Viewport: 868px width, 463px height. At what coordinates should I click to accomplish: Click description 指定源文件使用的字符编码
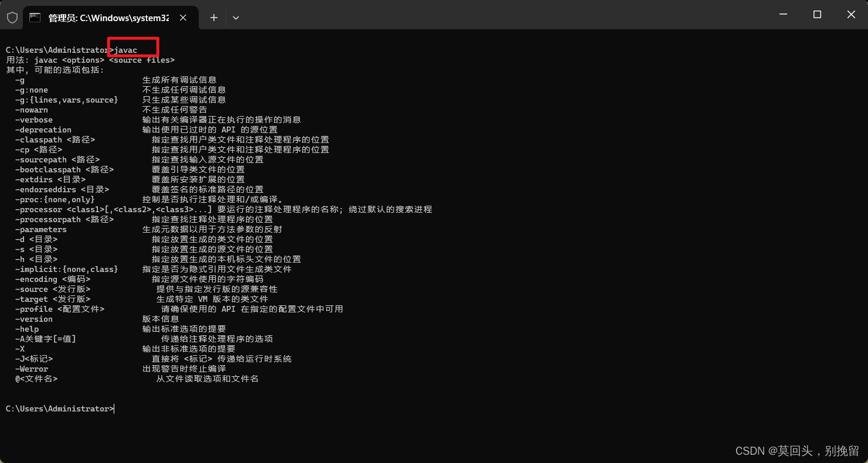pyautogui.click(x=207, y=280)
